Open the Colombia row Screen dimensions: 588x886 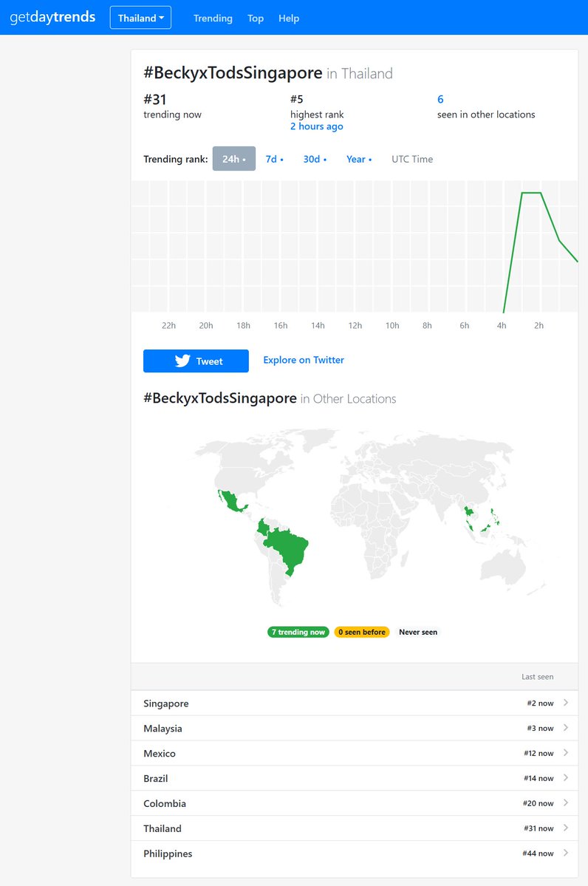click(x=354, y=803)
